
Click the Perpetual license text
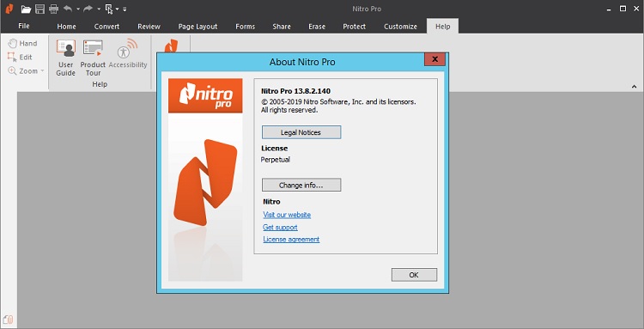[x=276, y=160]
